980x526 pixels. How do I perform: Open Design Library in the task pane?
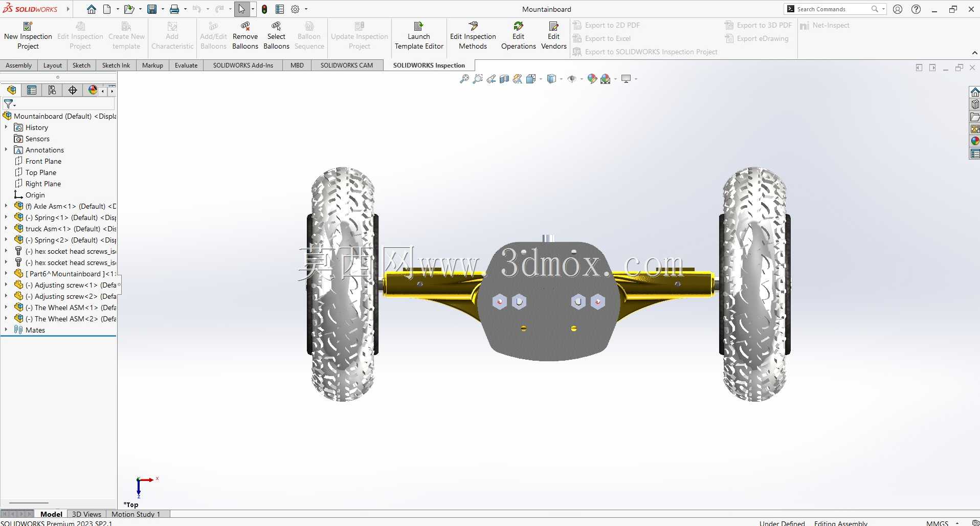975,104
